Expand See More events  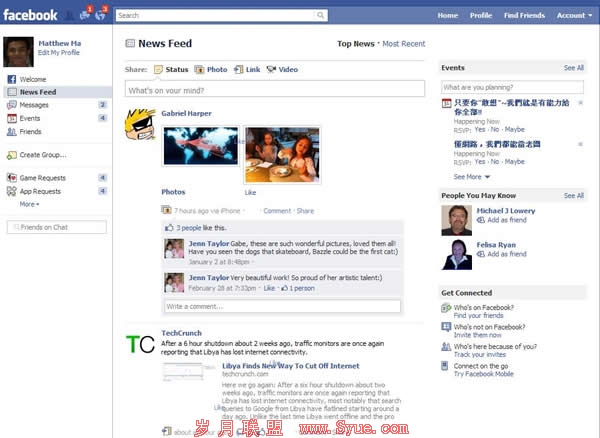tap(471, 177)
